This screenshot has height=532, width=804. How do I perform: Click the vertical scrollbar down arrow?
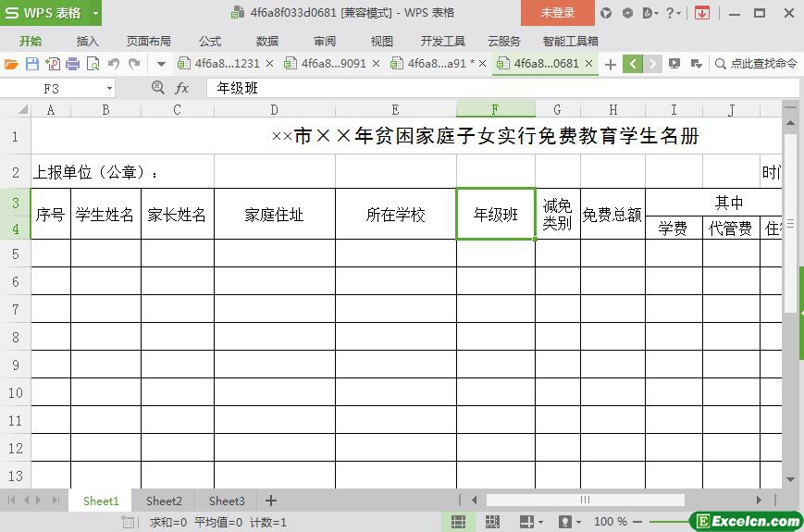point(790,479)
